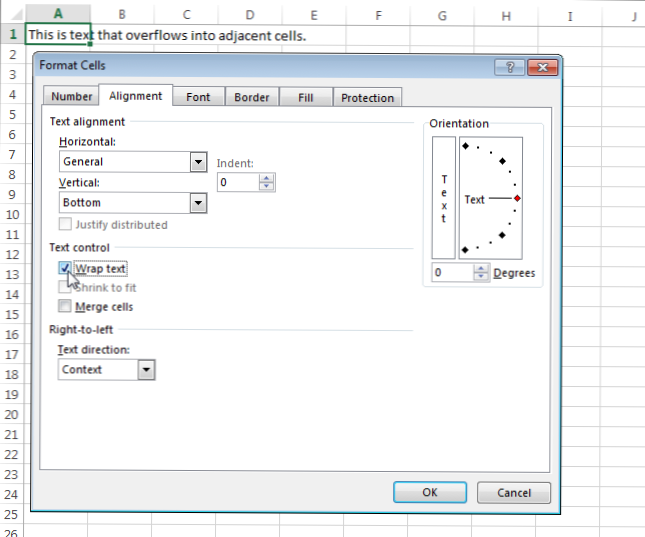Click the red orientation dial marker

pyautogui.click(x=517, y=198)
